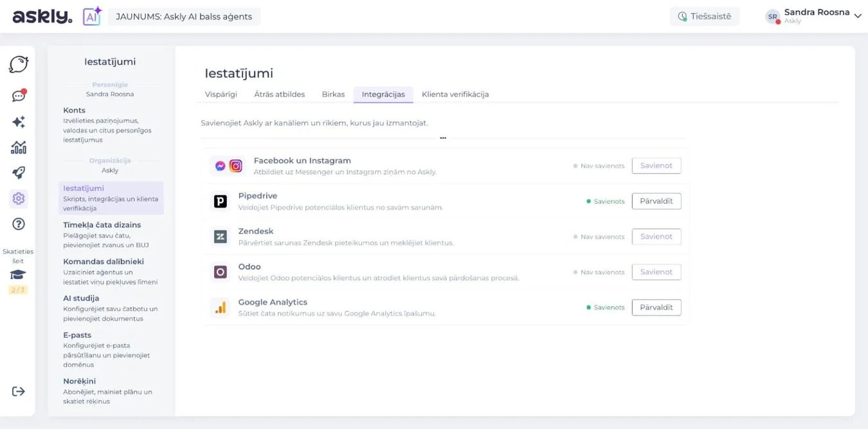The height and width of the screenshot is (429, 868).
Task: Click the Instagram icon in Facebook row
Action: [x=236, y=166]
